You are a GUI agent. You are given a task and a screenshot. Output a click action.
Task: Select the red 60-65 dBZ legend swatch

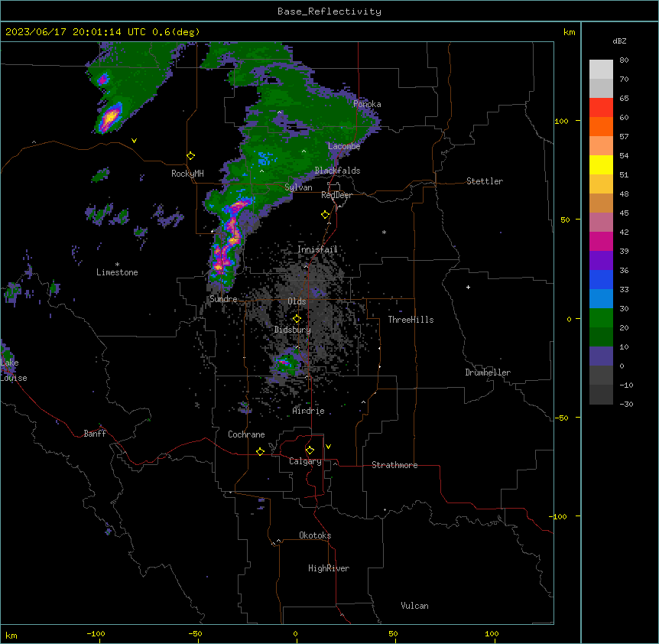(601, 108)
